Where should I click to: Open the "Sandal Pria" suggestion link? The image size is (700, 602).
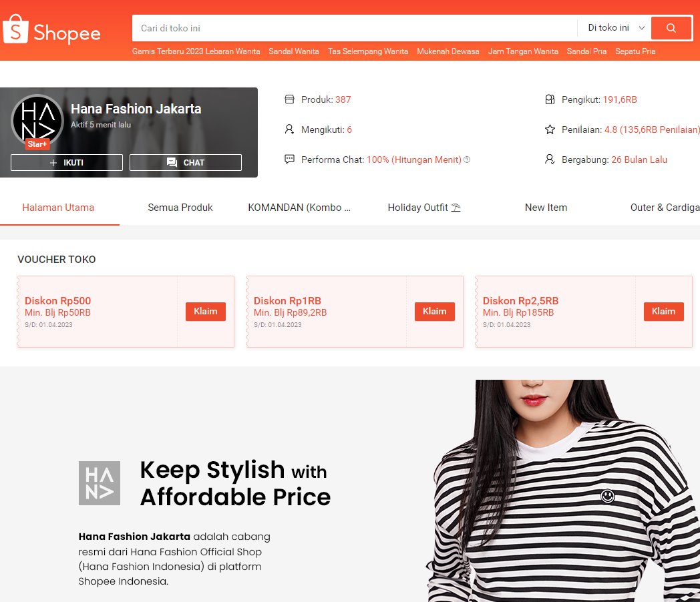point(586,51)
